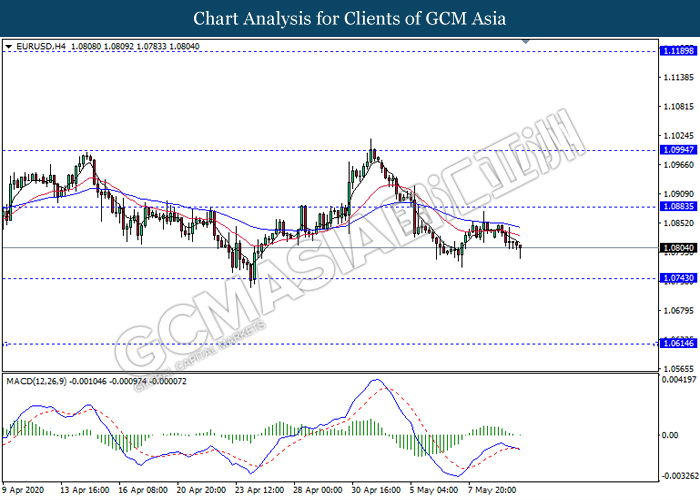
Task: Click the 5 May 04:00 time label
Action: pos(434,490)
